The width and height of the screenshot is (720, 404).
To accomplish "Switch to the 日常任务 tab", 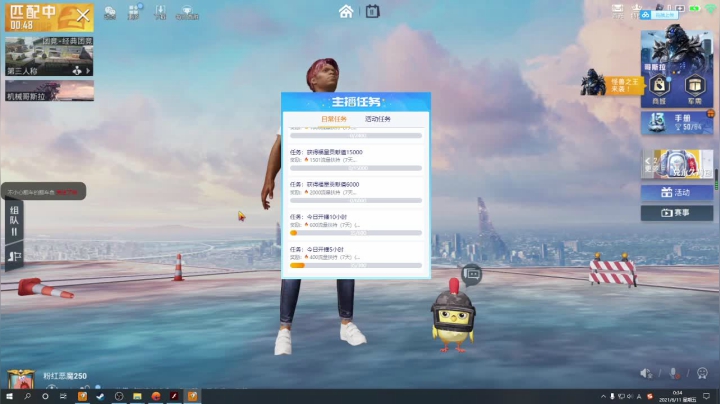I will (334, 119).
